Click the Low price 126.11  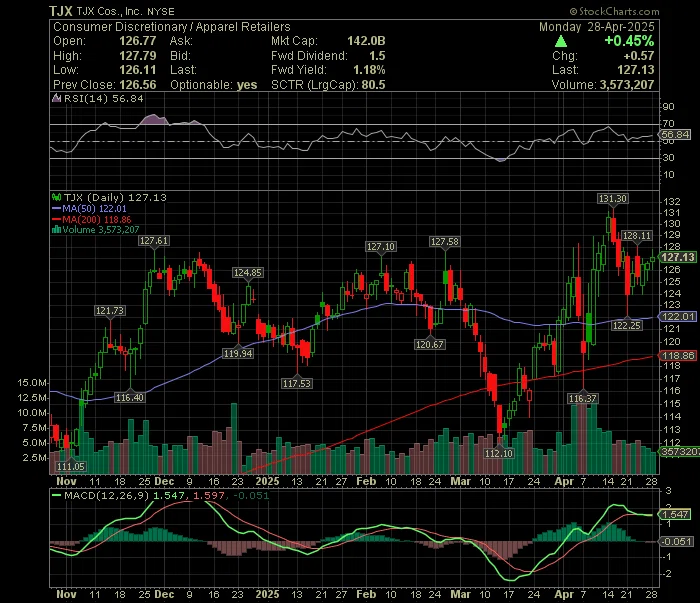coord(138,70)
